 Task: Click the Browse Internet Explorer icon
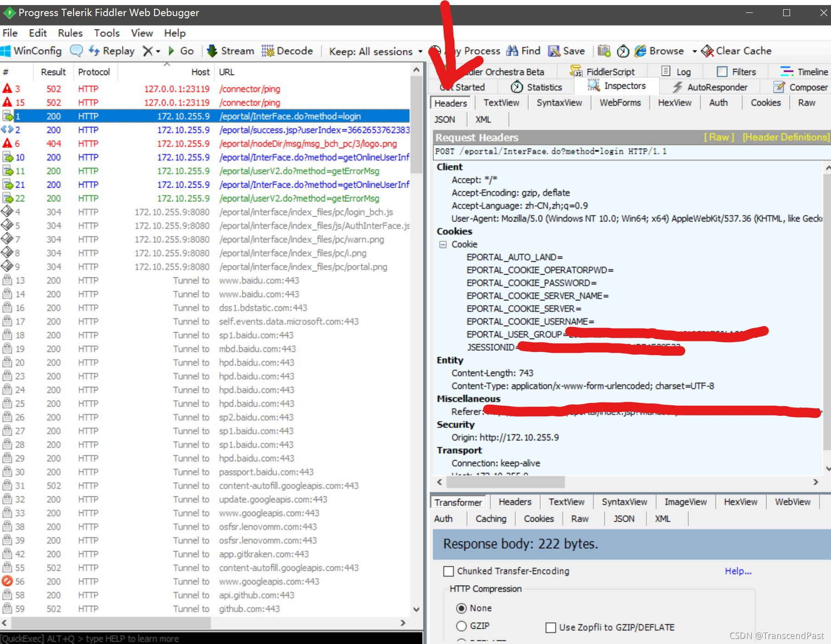click(640, 51)
